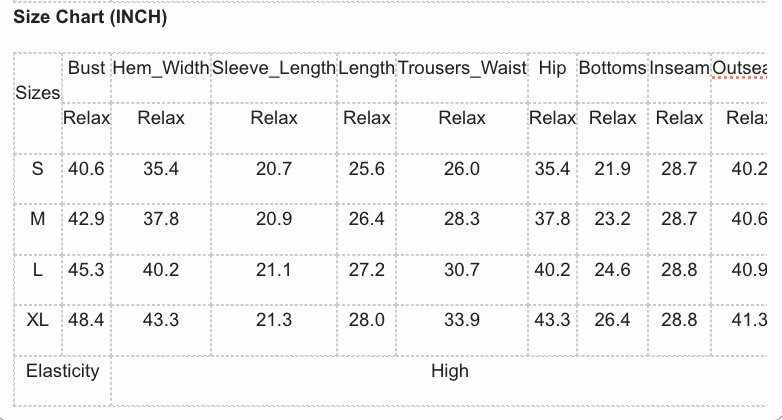This screenshot has width=782, height=420.
Task: Click Bottoms value 24.6 for size L
Action: click(612, 269)
